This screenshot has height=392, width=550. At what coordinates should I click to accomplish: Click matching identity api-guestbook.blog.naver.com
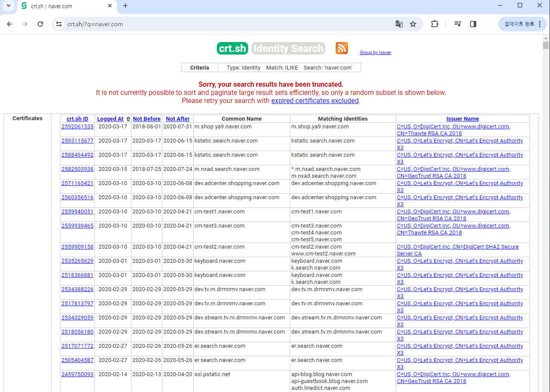[x=329, y=381]
